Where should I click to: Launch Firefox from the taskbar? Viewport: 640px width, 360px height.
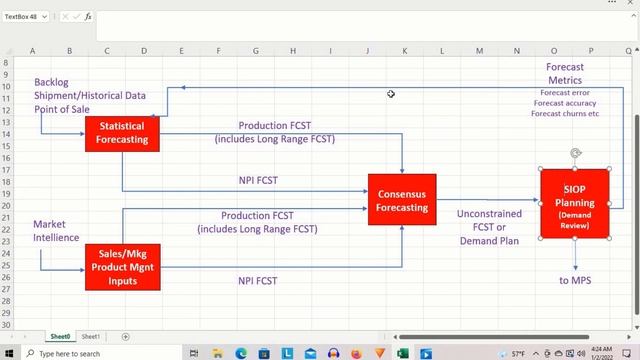pos(356,353)
